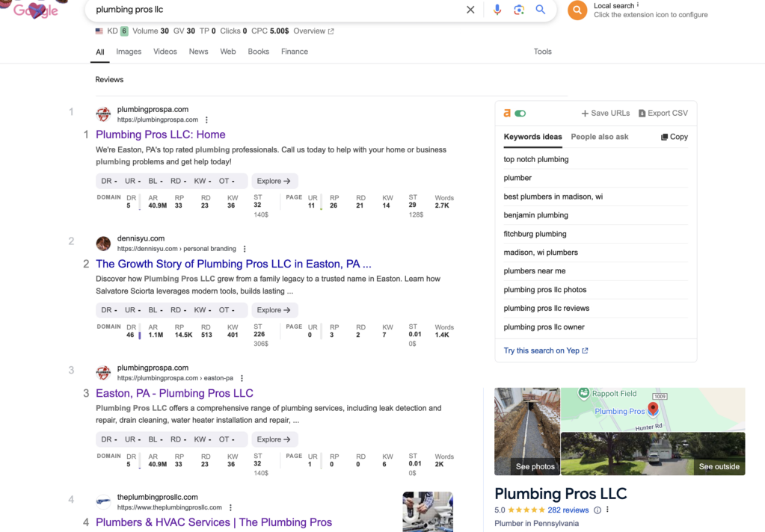Open three-dot menu for plumbingprospa.com home result
This screenshot has width=765, height=532.
coord(206,120)
